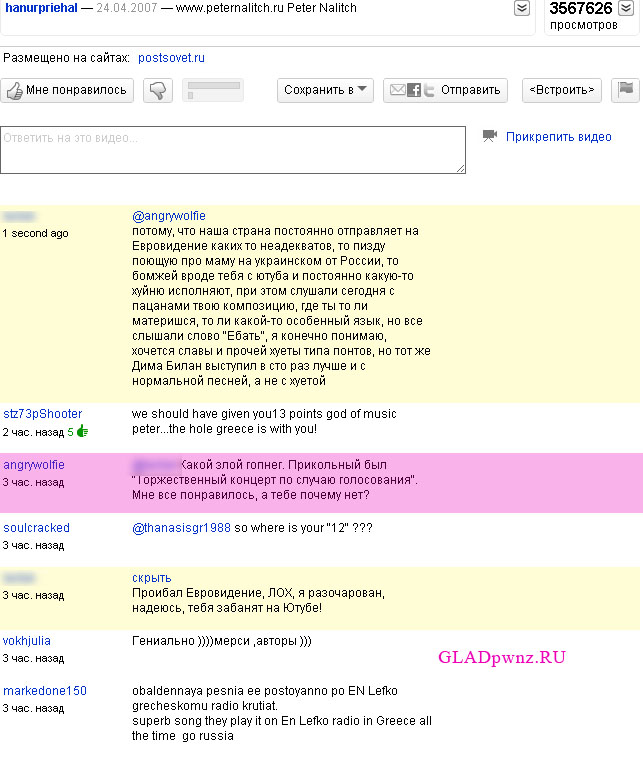Click the 'Отправить' share button
Screen dimensions: 643x758
coord(445,90)
